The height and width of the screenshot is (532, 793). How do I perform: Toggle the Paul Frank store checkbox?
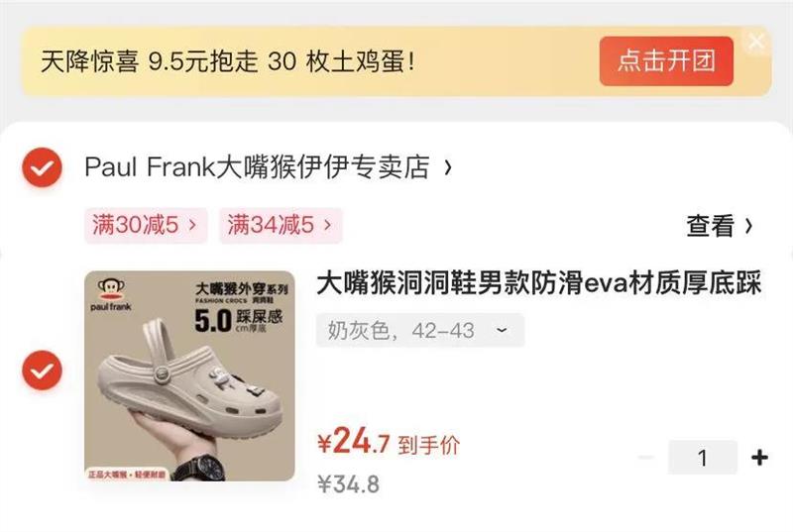(x=42, y=167)
